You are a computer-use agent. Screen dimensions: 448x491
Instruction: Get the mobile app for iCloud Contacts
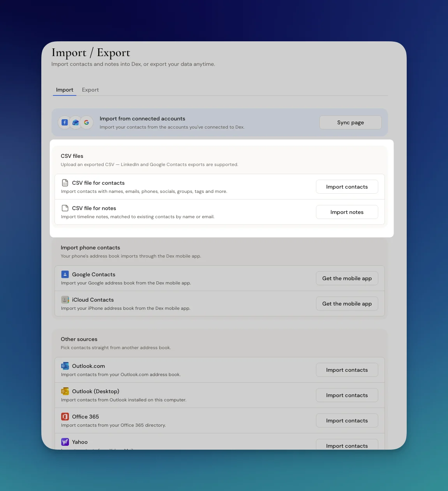(x=347, y=304)
